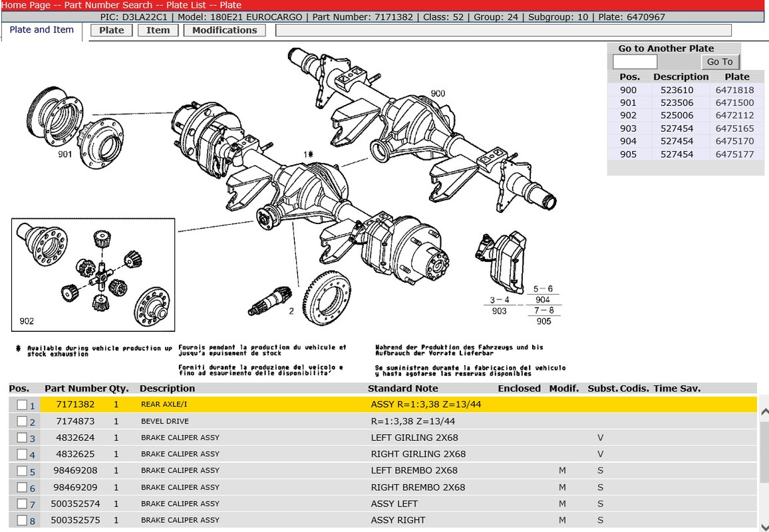Toggle checkbox for part 500352574
Screen dimensions: 769x532
click(x=22, y=503)
